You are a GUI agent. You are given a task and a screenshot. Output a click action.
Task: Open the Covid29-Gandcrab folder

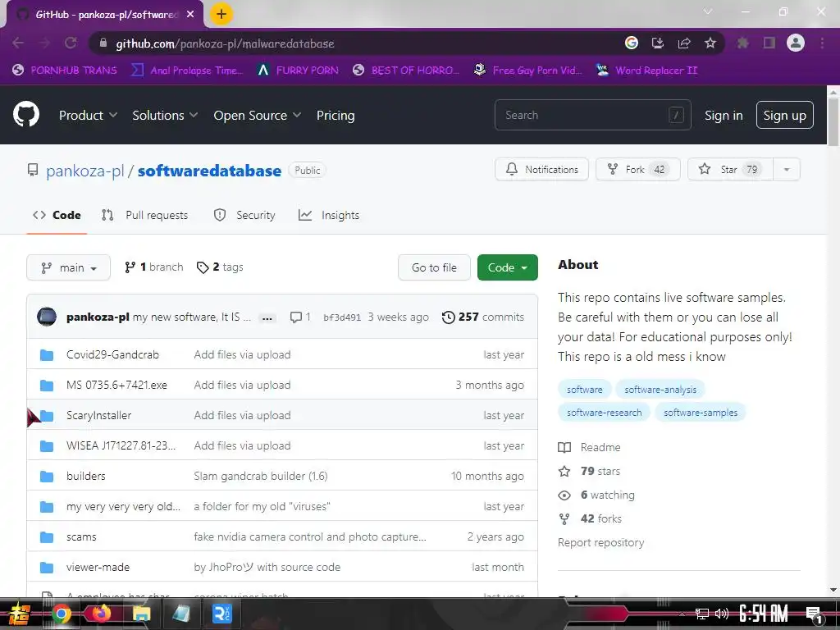click(112, 354)
